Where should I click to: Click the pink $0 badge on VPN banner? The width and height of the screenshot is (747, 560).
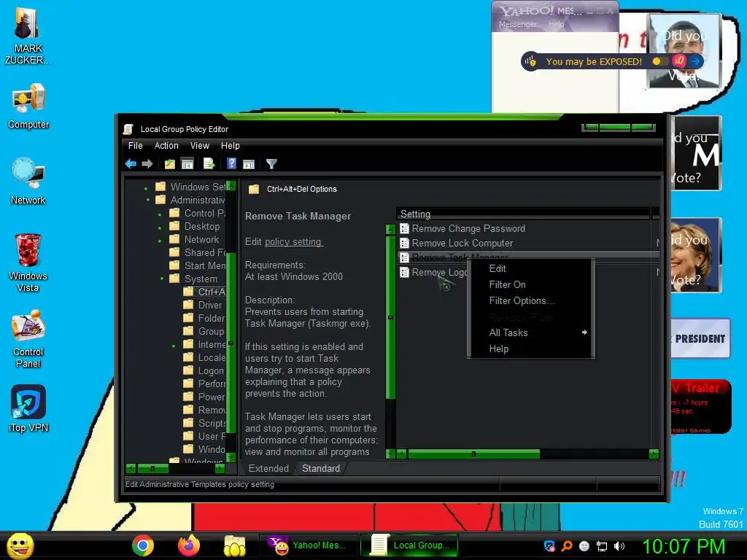tap(679, 61)
